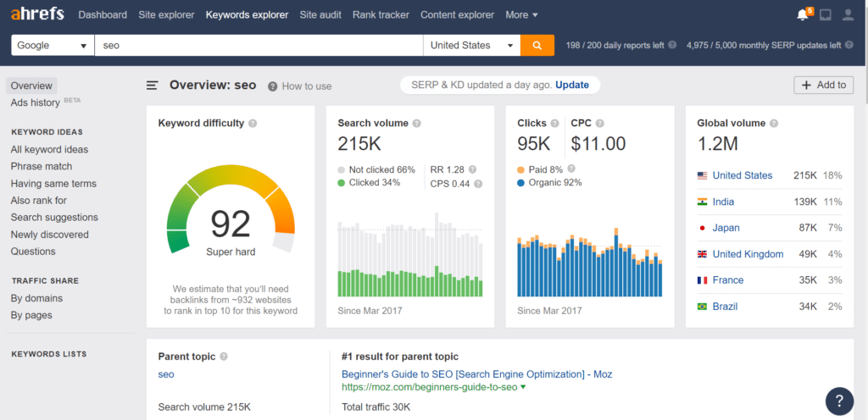This screenshot has height=420, width=868.
Task: Open Questions in sidebar
Action: (x=33, y=251)
